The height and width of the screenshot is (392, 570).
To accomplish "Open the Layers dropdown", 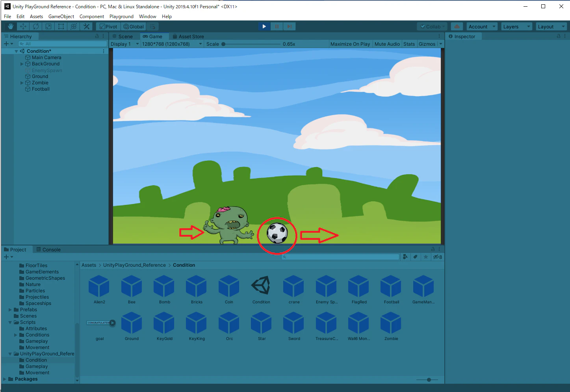I will pyautogui.click(x=517, y=26).
